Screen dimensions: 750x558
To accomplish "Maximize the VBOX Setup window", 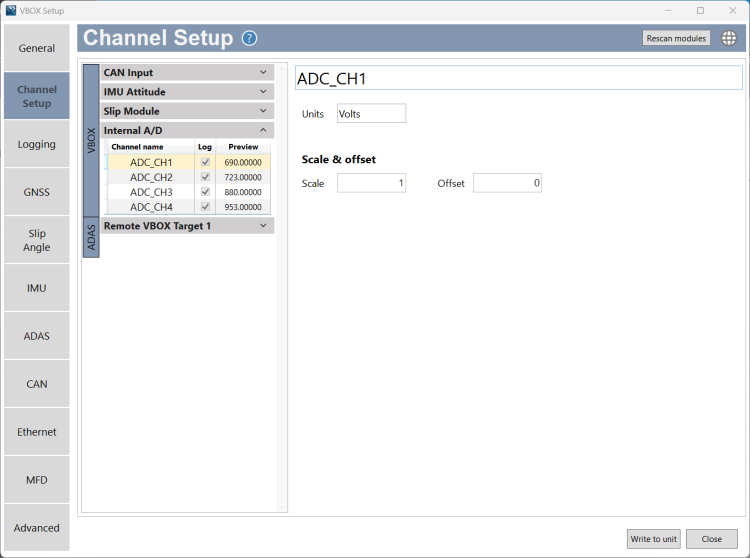I will pos(700,11).
